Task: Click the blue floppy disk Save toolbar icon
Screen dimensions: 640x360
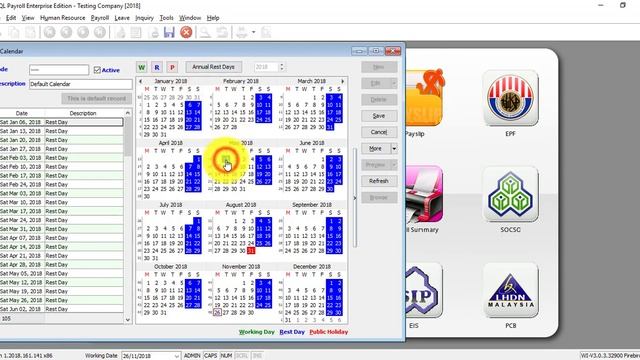Action: (x=169, y=32)
